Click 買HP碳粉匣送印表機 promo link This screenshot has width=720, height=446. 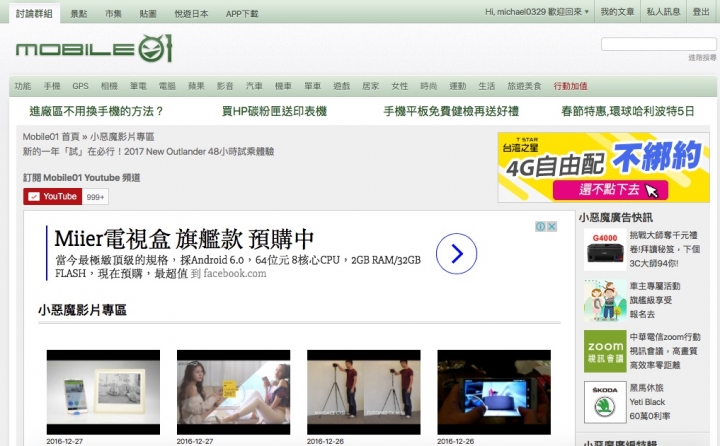[x=274, y=111]
